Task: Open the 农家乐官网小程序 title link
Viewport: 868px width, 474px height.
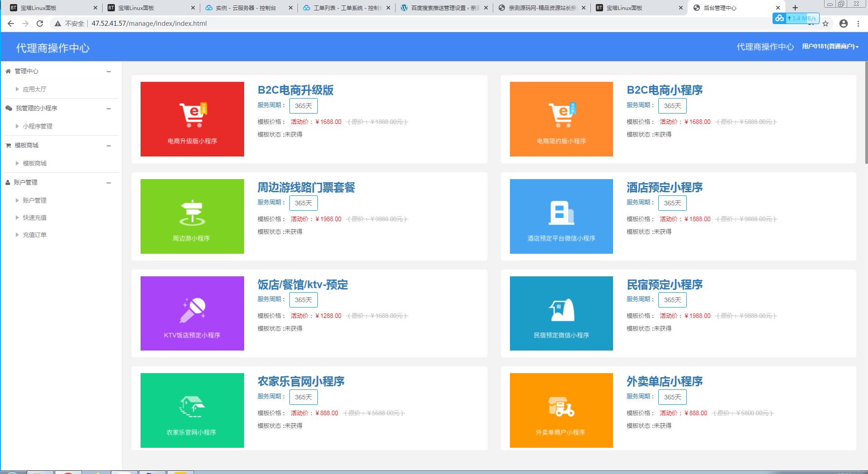Action: pyautogui.click(x=301, y=381)
